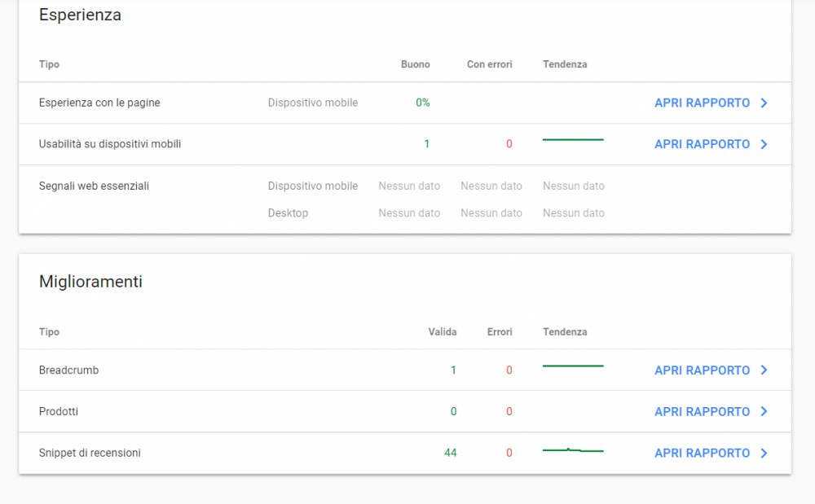Click the 44 valid snippets value
This screenshot has height=504, width=815.
tap(451, 453)
